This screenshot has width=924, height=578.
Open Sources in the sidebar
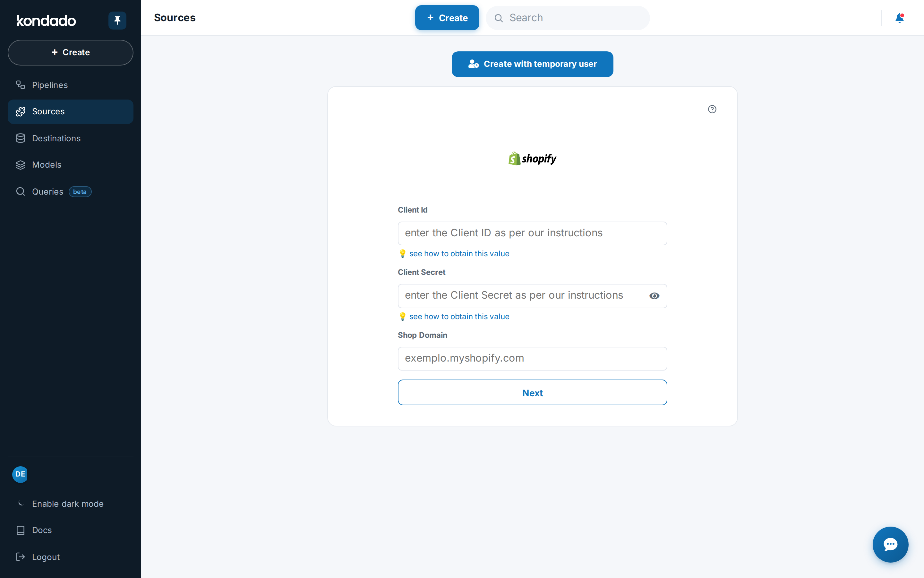click(71, 112)
